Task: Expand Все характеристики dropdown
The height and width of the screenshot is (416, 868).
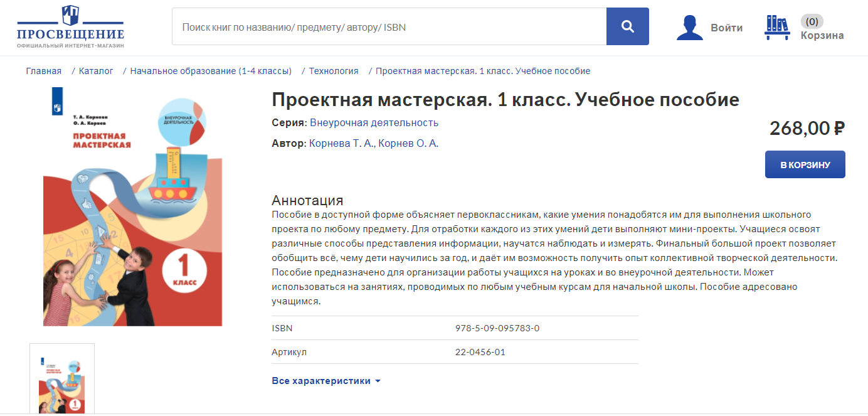Action: (325, 381)
